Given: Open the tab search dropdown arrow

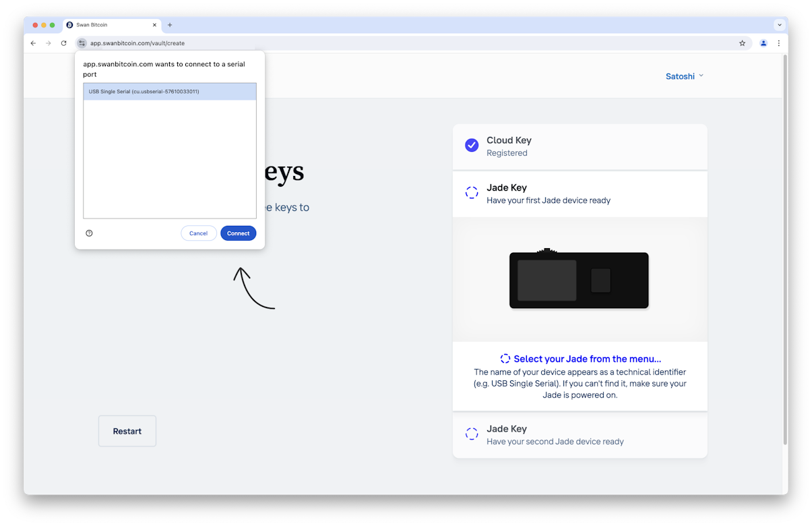Looking at the screenshot, I should [780, 25].
